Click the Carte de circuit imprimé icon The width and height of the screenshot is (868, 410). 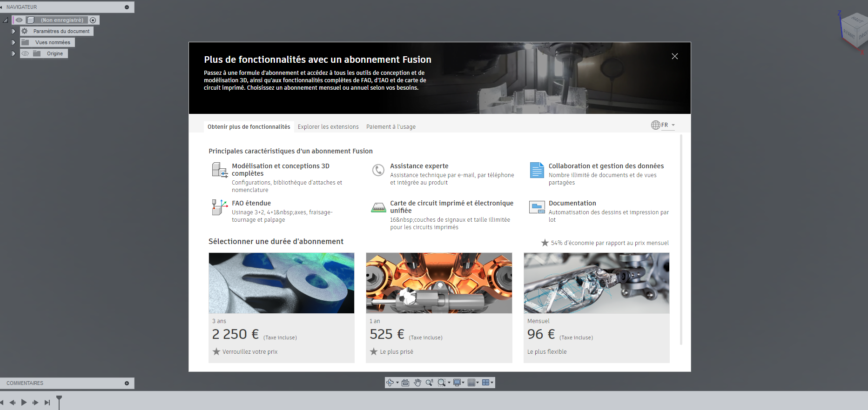378,207
